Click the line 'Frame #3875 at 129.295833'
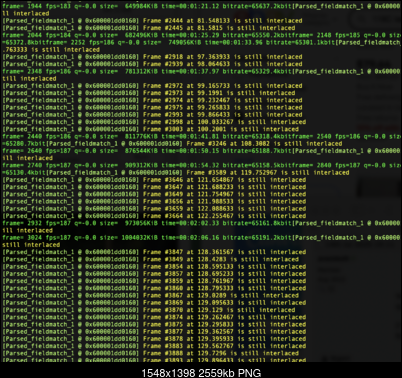The image size is (402, 378). coord(154,324)
